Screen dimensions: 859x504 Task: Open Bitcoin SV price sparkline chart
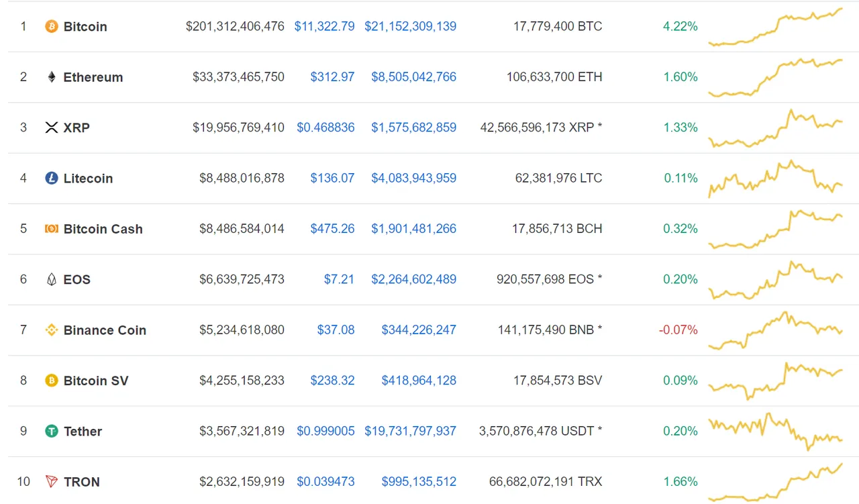point(776,381)
